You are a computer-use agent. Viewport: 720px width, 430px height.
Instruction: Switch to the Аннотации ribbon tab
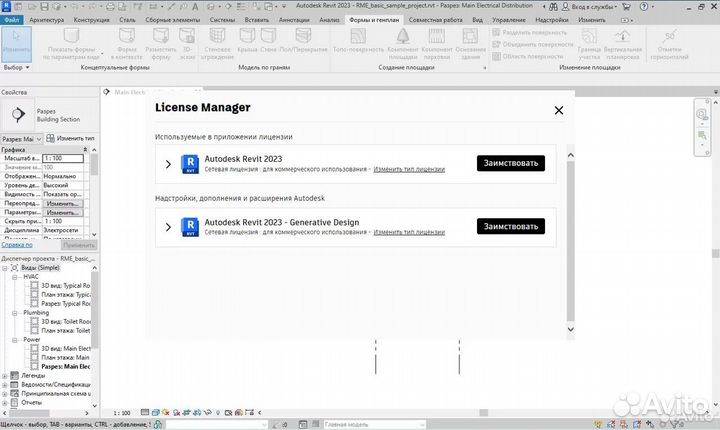pyautogui.click(x=294, y=20)
